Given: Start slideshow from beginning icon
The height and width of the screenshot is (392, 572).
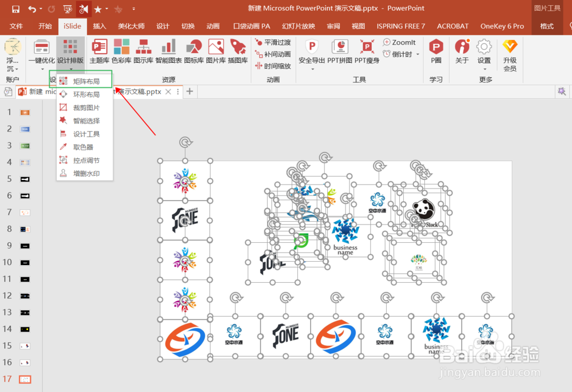Looking at the screenshot, I should [67, 9].
